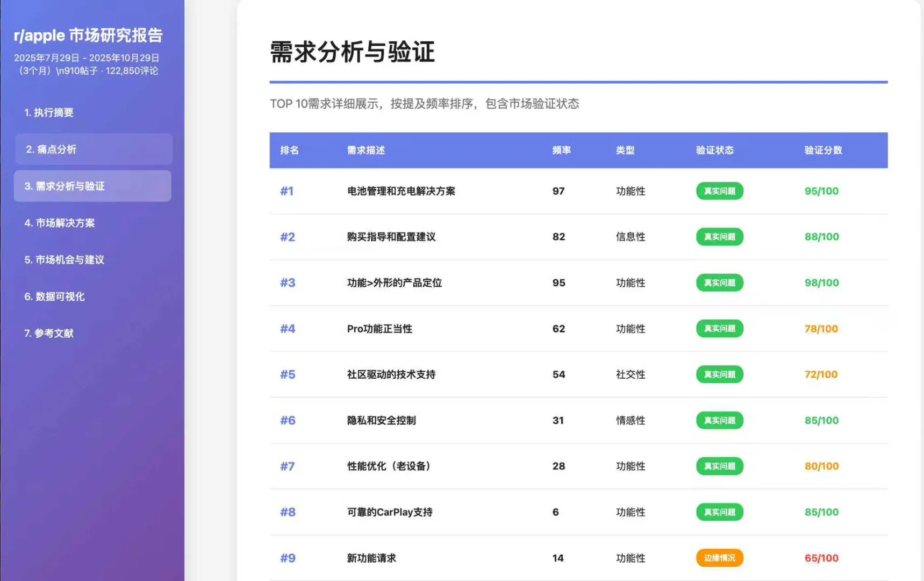The width and height of the screenshot is (924, 581).
Task: 点击排名 #3 旁的「真实问题」绿色标签
Action: click(x=719, y=282)
